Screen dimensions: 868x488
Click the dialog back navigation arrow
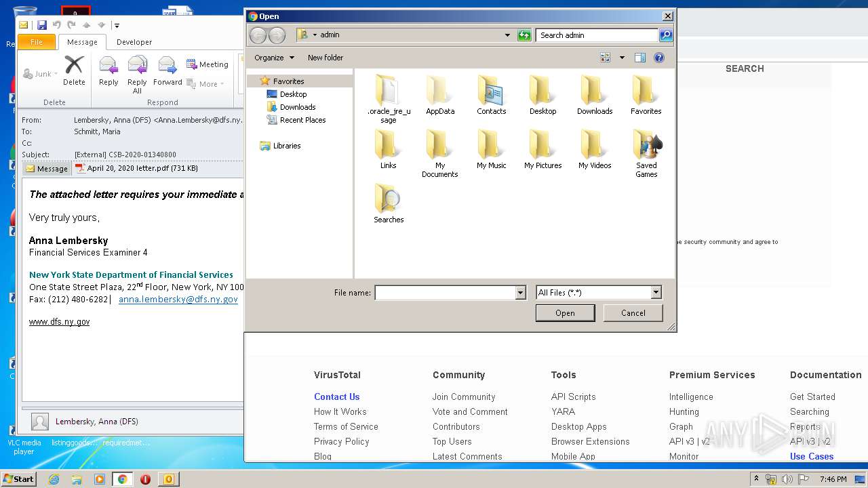pos(258,35)
